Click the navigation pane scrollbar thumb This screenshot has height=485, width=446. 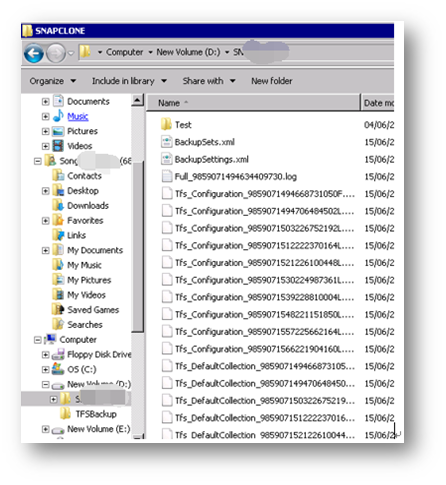click(x=137, y=246)
